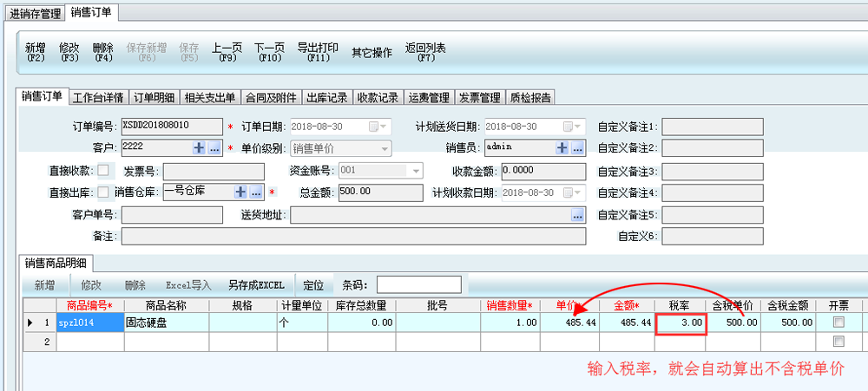Screen dimensions: 868x391
Task: Switch to the 出库记录 tab
Action: pyautogui.click(x=328, y=98)
